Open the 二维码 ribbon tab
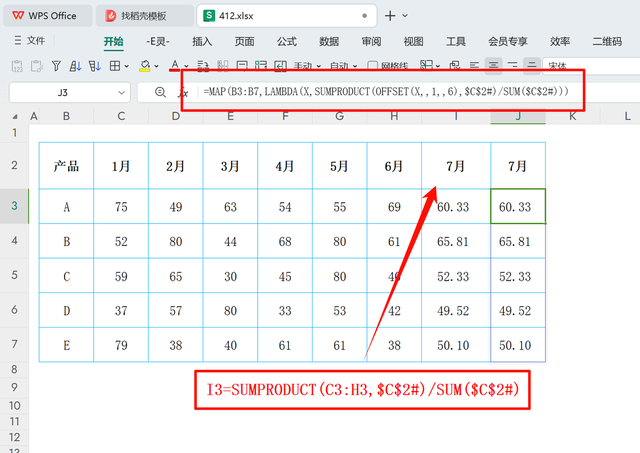The width and height of the screenshot is (640, 453). [x=607, y=41]
